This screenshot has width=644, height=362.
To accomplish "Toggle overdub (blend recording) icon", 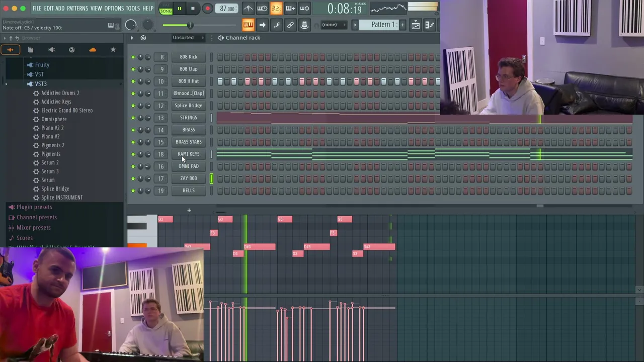I will (x=290, y=9).
